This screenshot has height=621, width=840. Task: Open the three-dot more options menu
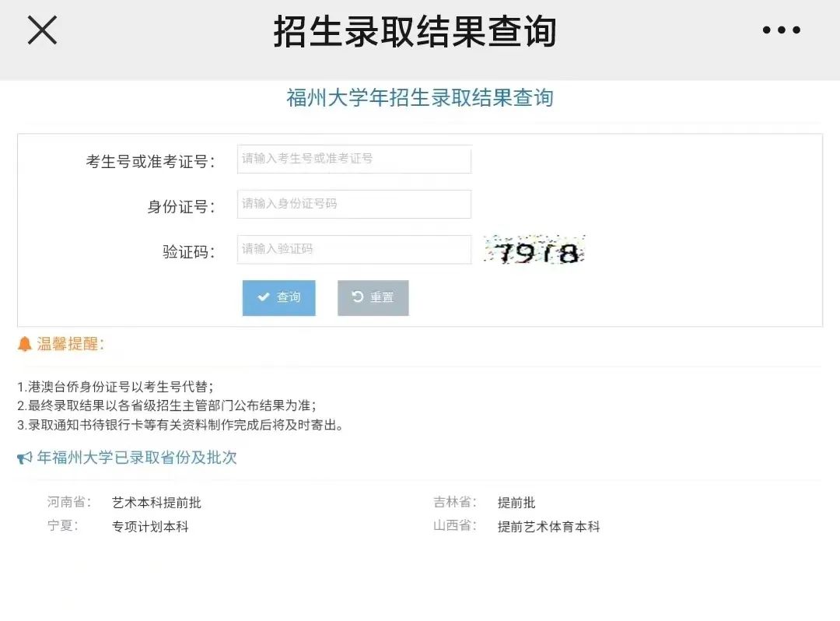click(x=781, y=30)
